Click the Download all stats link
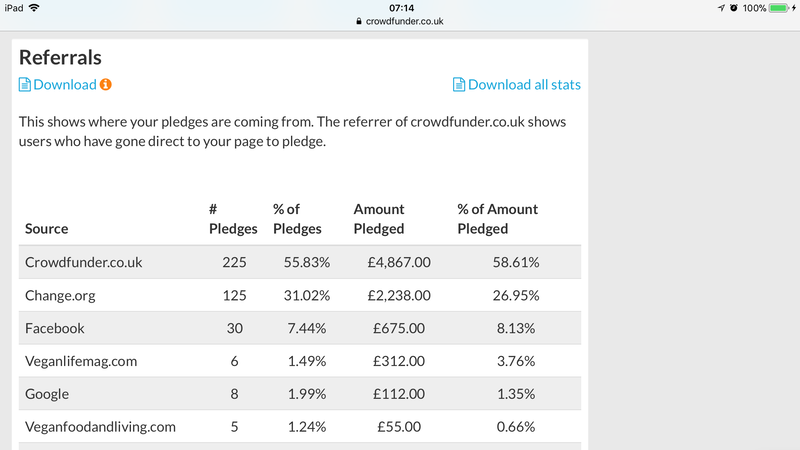The width and height of the screenshot is (800, 450). pyautogui.click(x=524, y=85)
